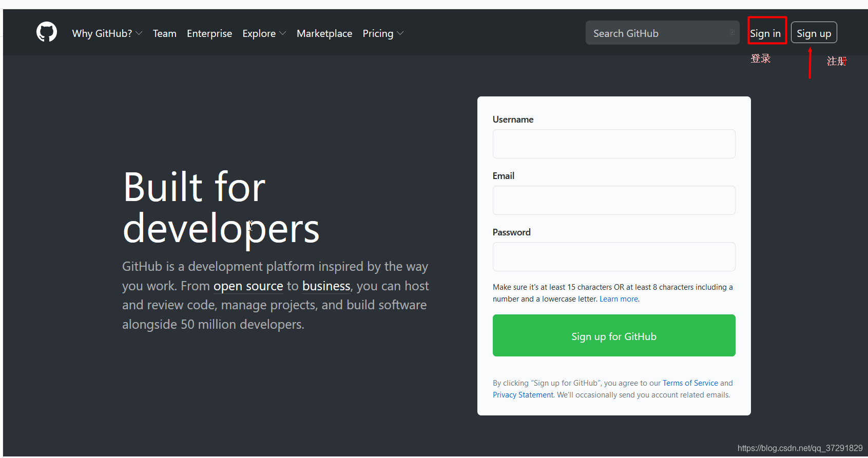The image size is (868, 458).
Task: Open the Enterprise page
Action: [x=209, y=33]
